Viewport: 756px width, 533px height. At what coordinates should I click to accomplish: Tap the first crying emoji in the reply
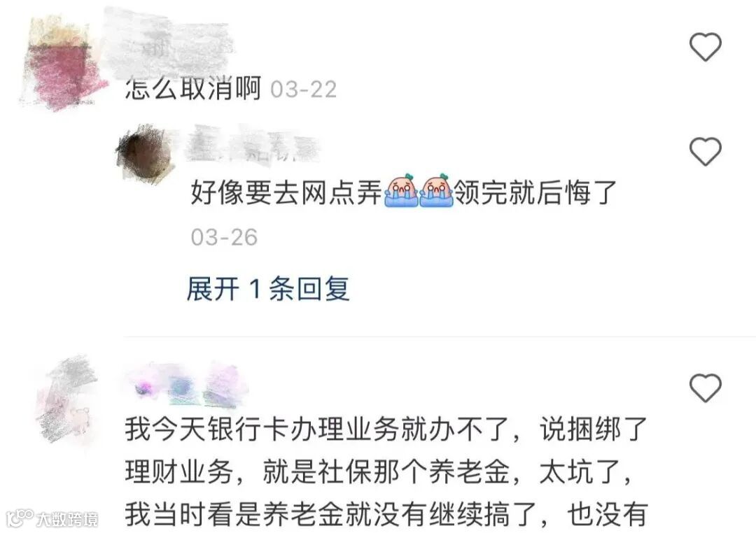(x=401, y=191)
